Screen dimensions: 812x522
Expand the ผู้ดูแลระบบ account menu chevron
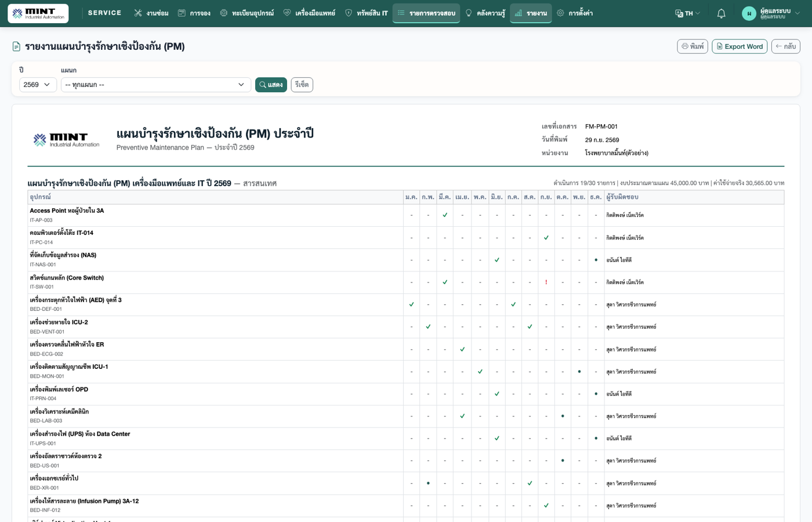click(x=797, y=13)
